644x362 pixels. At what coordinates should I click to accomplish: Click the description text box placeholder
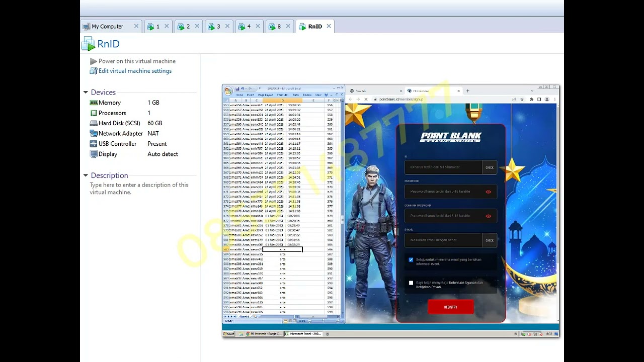pos(139,189)
